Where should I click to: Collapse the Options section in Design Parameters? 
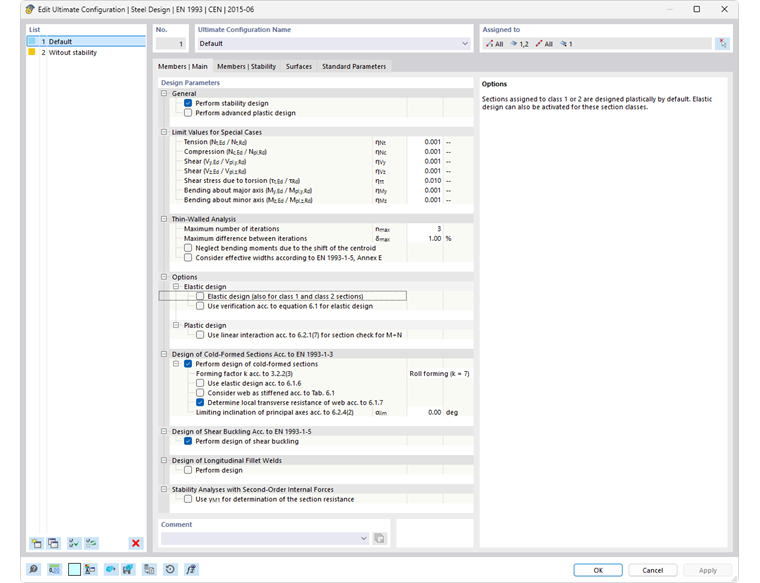coord(164,277)
